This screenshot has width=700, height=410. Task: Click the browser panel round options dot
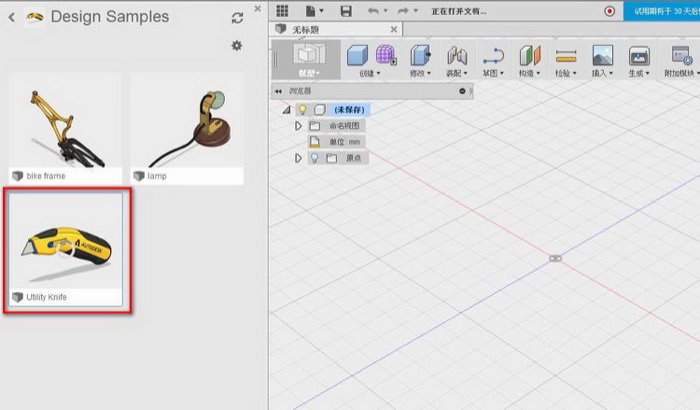[x=462, y=91]
